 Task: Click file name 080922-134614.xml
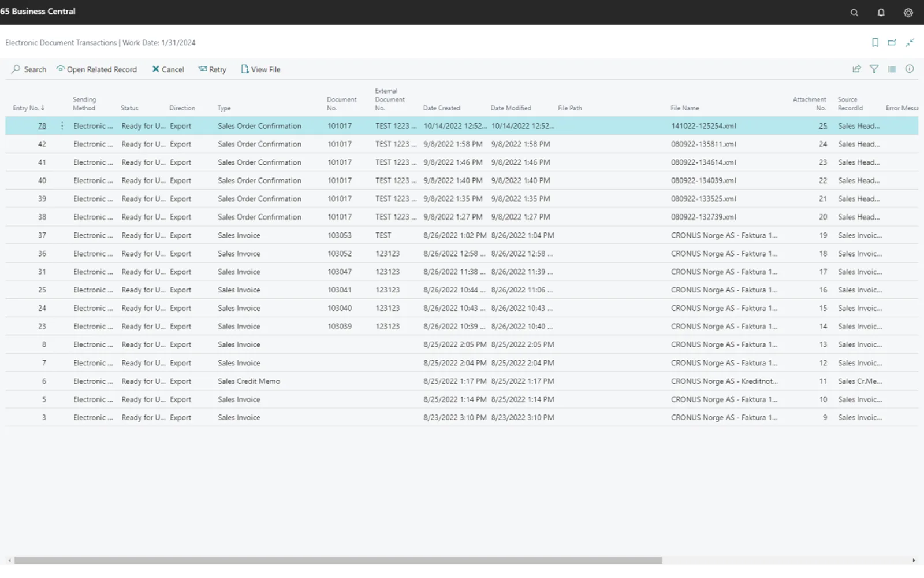point(703,162)
